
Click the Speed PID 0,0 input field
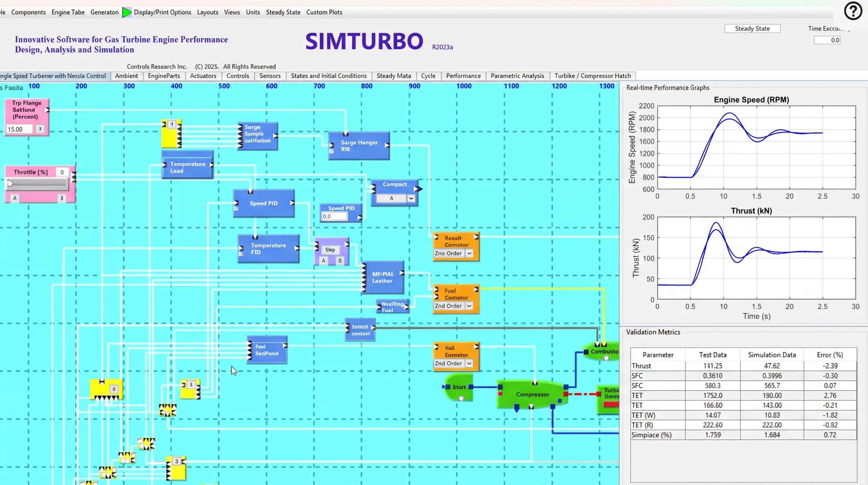click(x=334, y=216)
